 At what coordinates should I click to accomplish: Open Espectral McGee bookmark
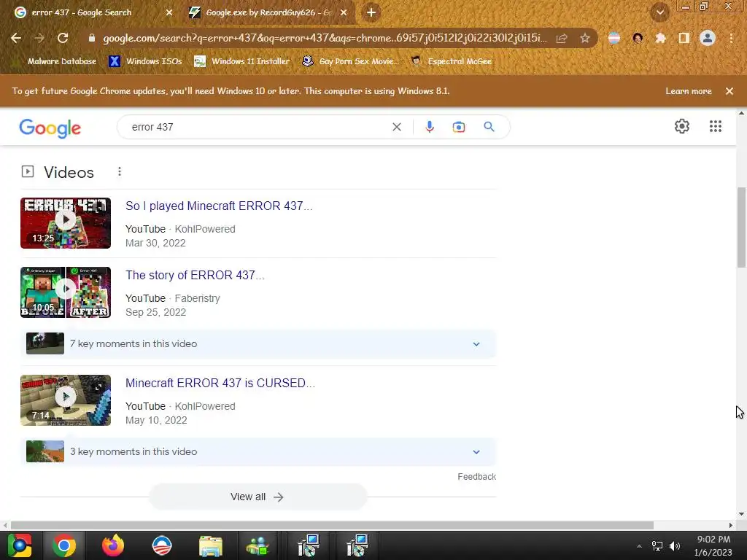[x=451, y=61]
